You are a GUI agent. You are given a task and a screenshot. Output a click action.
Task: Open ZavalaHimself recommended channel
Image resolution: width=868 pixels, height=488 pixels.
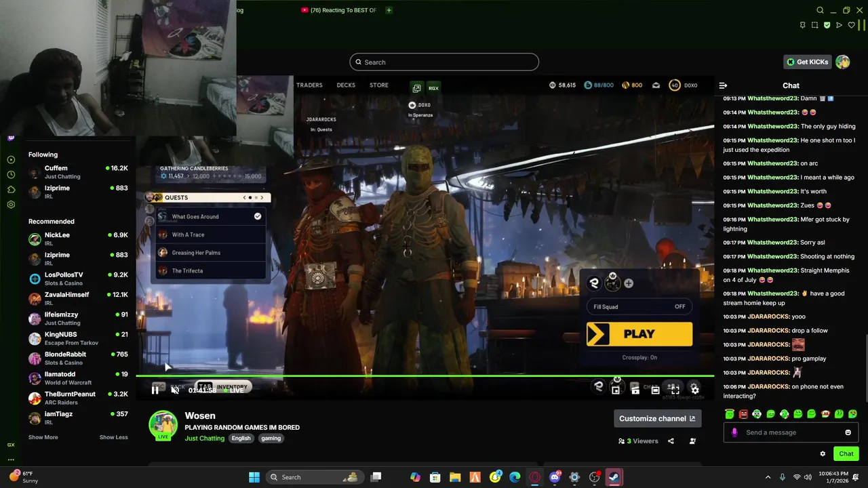pyautogui.click(x=78, y=298)
